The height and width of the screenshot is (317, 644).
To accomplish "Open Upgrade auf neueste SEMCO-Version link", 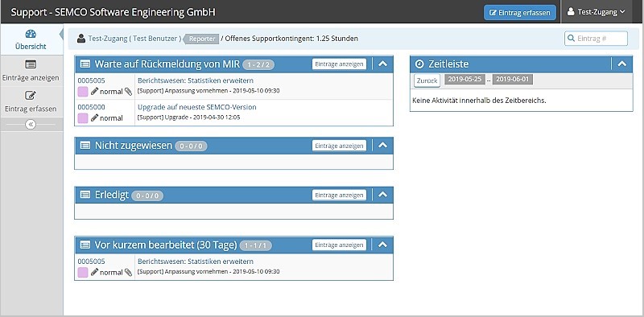I will (196, 107).
